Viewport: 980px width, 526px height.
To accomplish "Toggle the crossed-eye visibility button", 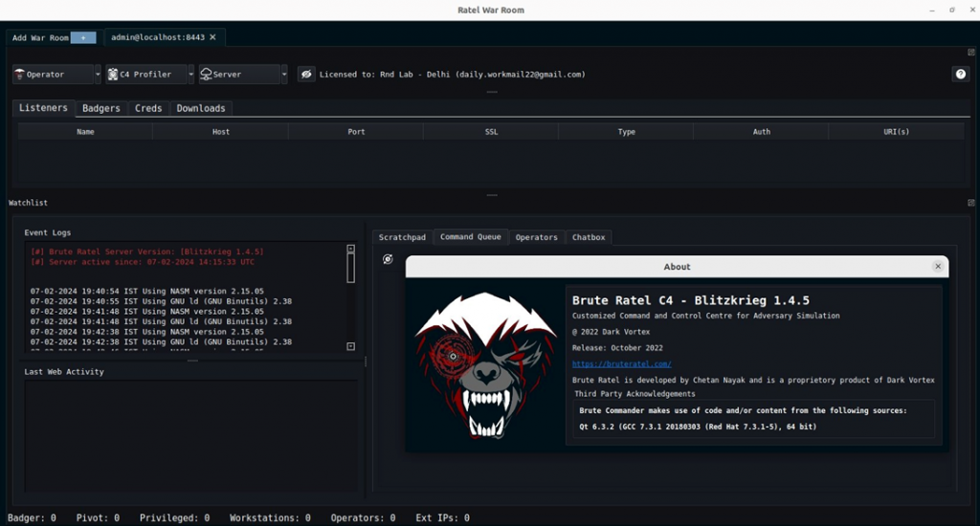I will point(306,75).
